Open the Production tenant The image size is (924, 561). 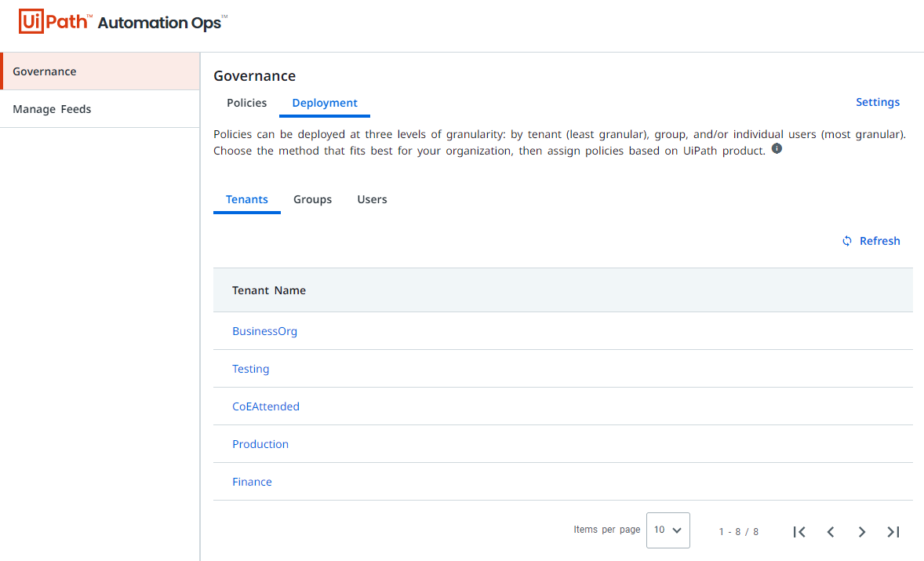tap(260, 444)
